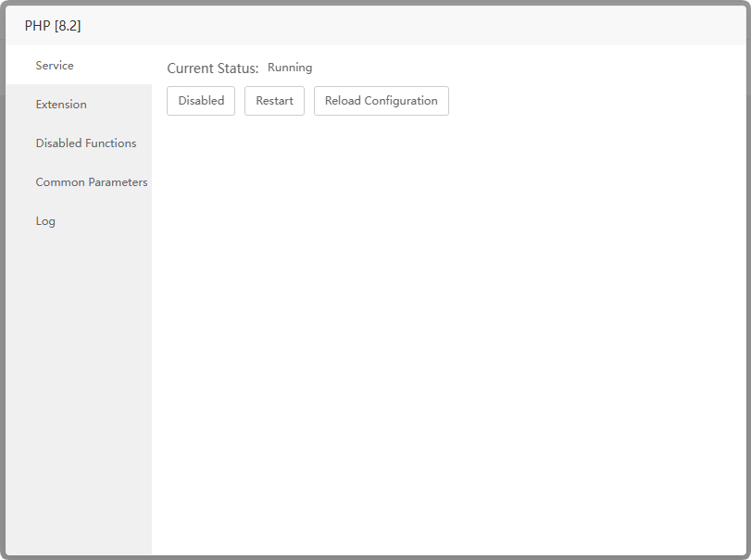Select the Running status text
Viewport: 751px width, 560px height.
[x=290, y=68]
